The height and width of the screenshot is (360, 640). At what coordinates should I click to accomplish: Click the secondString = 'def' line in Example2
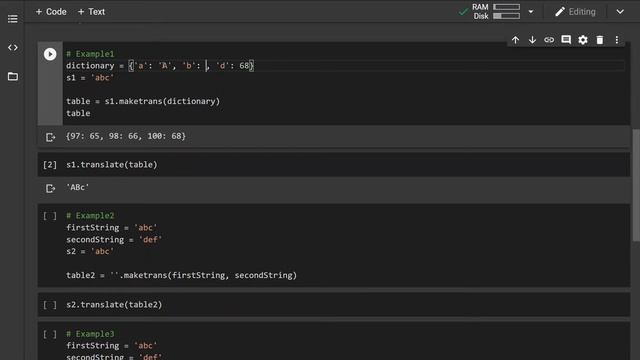(114, 240)
